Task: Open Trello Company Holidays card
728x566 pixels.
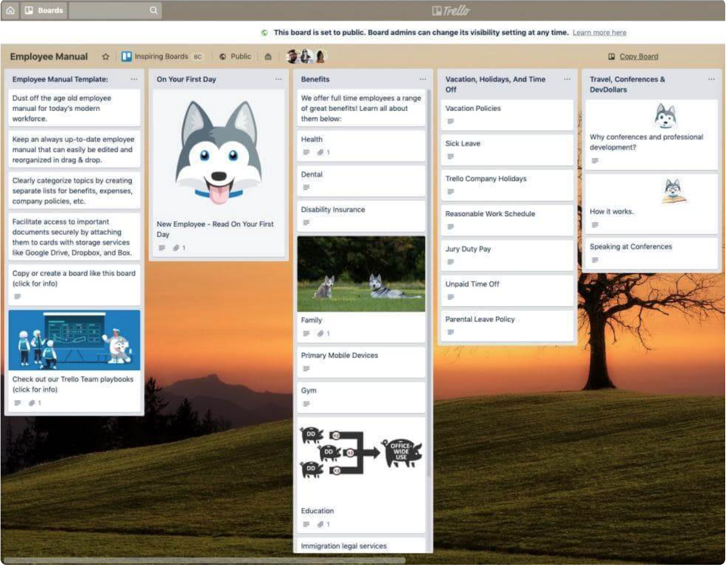Action: click(507, 185)
